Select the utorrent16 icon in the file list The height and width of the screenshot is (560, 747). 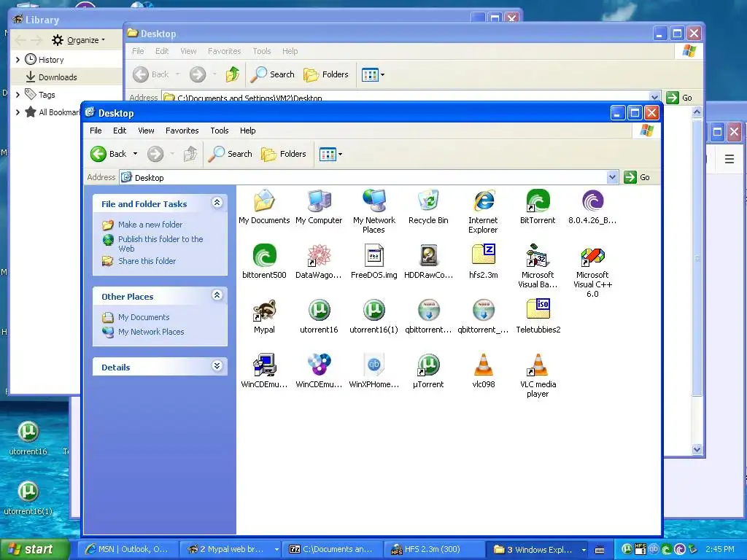pos(319,310)
